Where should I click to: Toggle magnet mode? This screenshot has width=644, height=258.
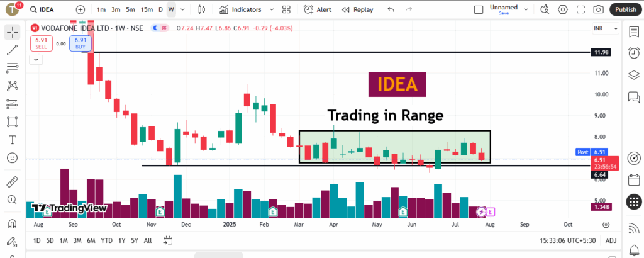click(13, 224)
